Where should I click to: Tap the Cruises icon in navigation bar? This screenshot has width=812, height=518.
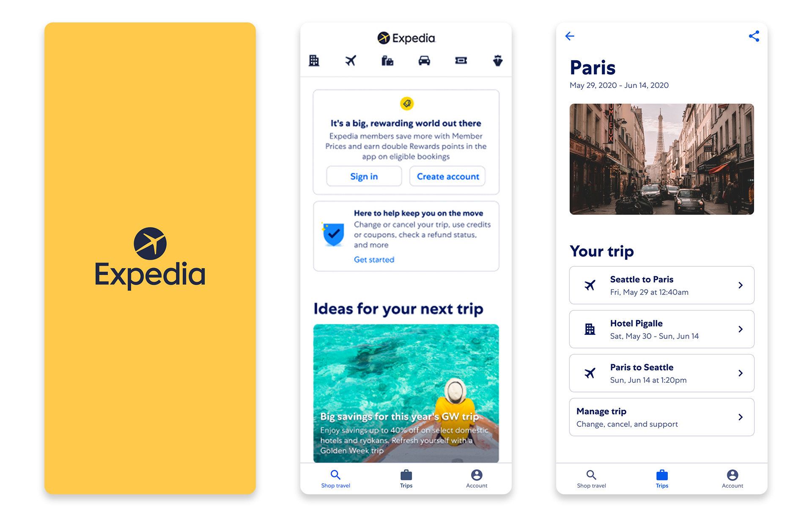[499, 61]
